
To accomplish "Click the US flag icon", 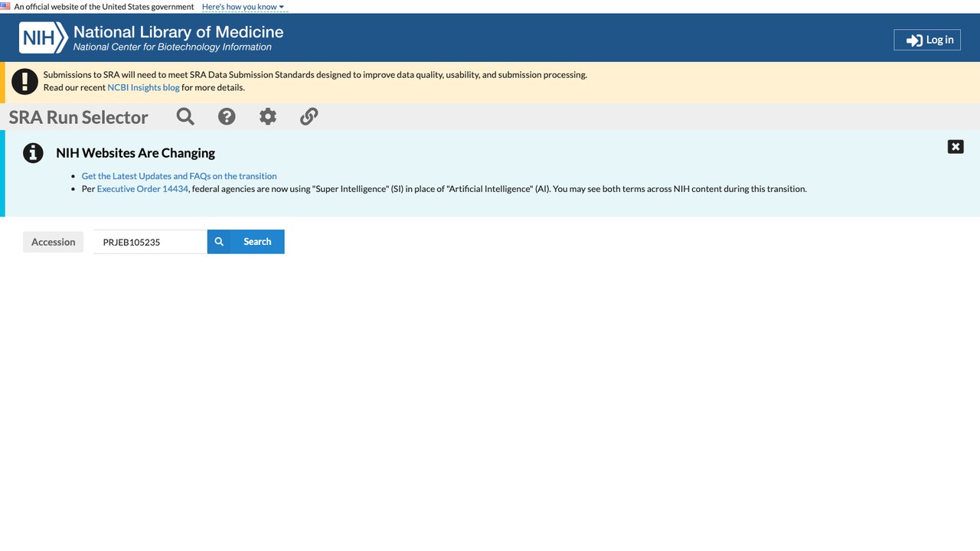I will click(x=5, y=6).
